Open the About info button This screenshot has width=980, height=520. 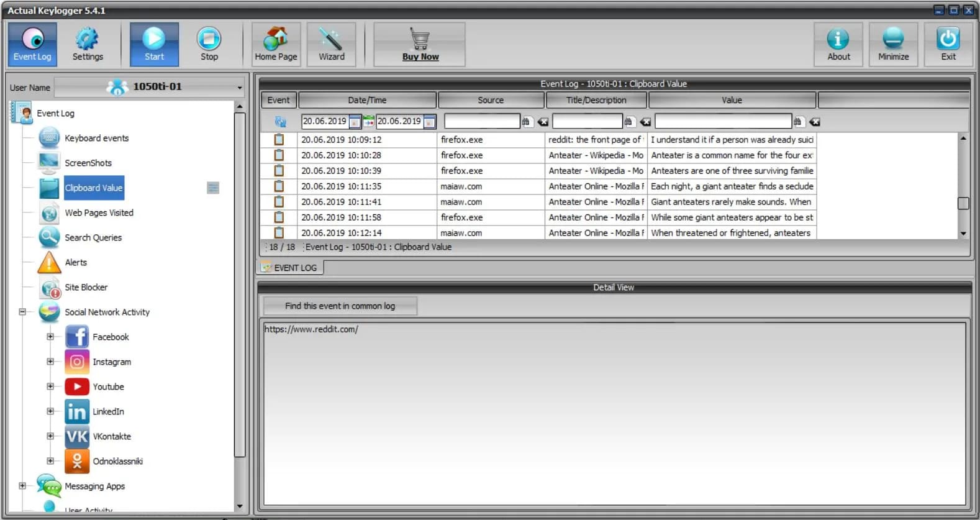point(838,45)
